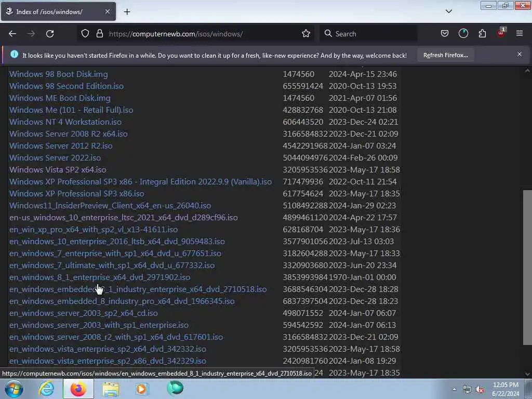This screenshot has height=399, width=532.
Task: Open en-us_windows_10_enterprise_ltsc_2021 iso link
Action: coord(124,218)
